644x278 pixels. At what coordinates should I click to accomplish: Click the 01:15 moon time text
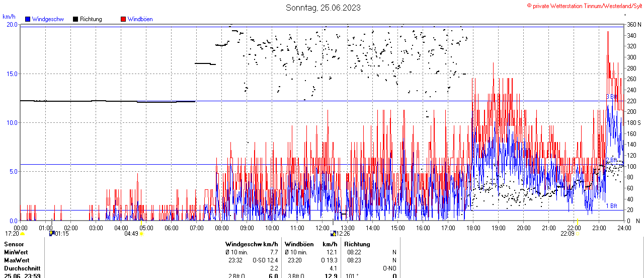62,234
